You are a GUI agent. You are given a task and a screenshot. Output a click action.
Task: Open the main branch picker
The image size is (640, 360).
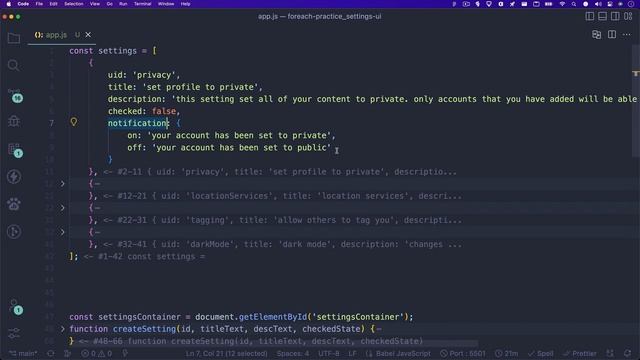[x=23, y=353]
